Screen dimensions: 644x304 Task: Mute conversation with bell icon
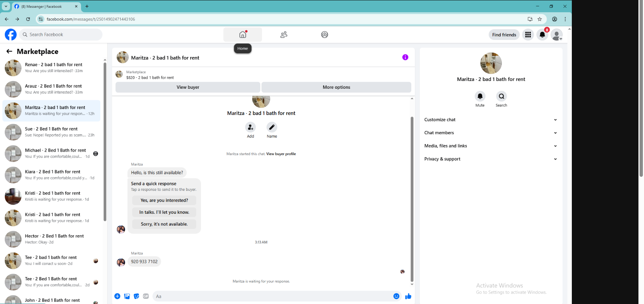[x=480, y=96]
